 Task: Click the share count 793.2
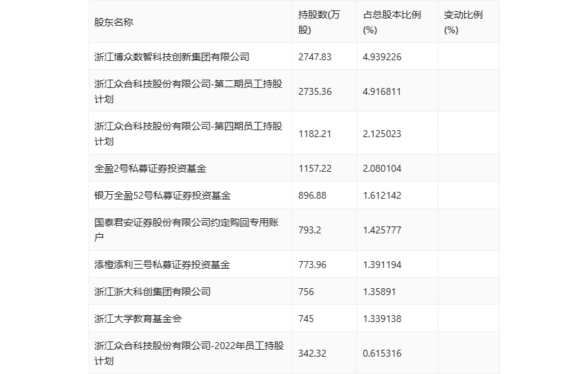click(x=309, y=230)
